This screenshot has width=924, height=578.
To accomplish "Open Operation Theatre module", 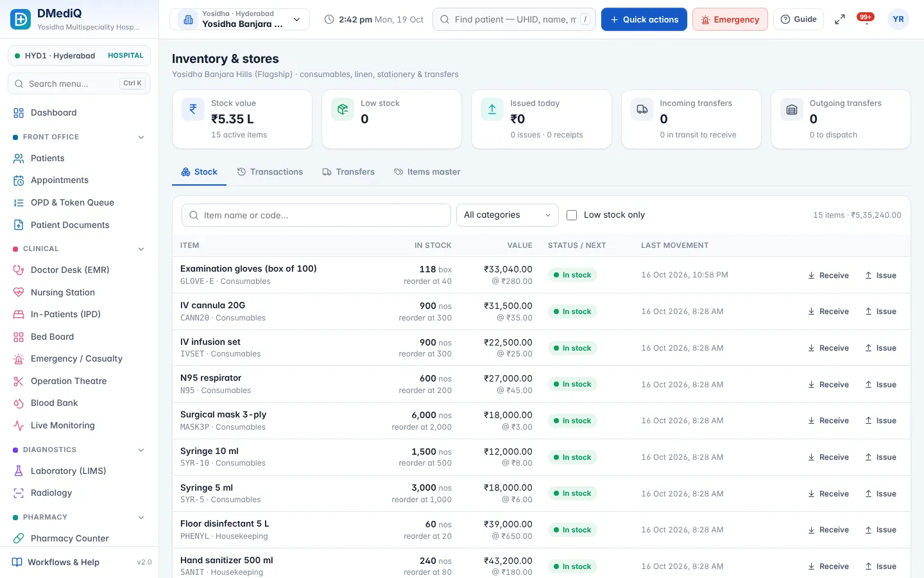I will [x=80, y=381].
